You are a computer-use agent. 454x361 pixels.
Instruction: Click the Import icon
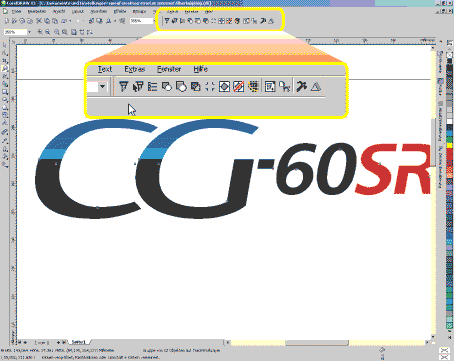91,21
